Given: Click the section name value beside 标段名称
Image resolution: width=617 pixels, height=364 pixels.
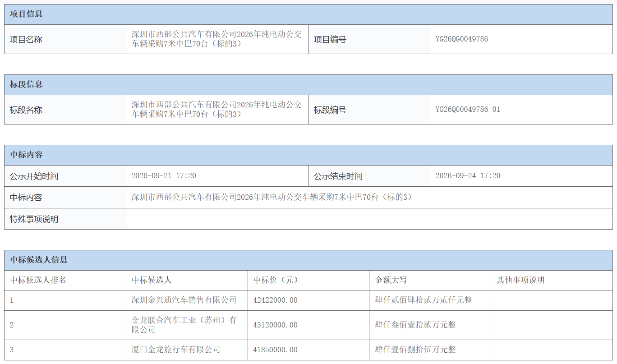Looking at the screenshot, I should tap(217, 110).
